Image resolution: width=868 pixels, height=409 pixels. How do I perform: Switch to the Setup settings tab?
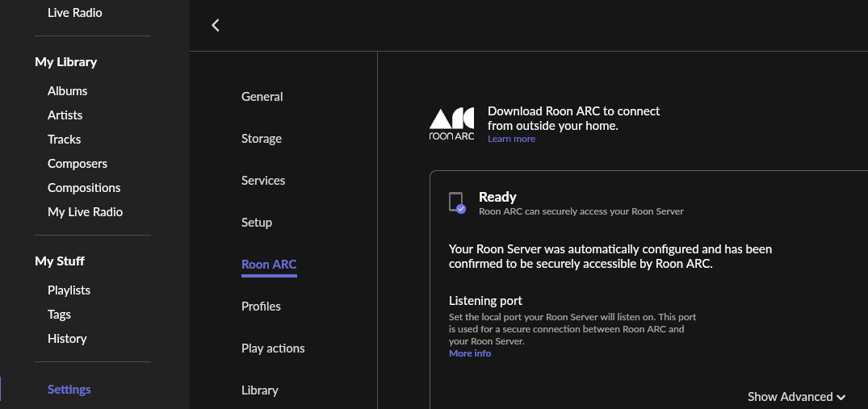click(256, 223)
